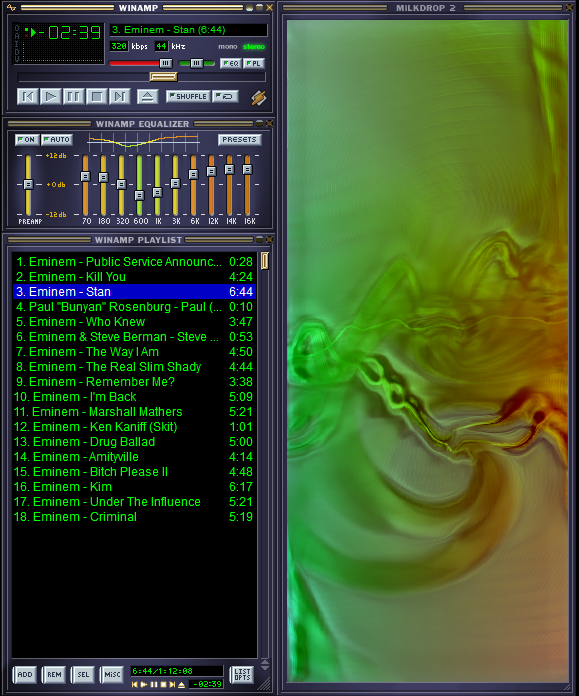This screenshot has width=579, height=696.
Task: Select track "18. Eminem - Criminal"
Action: (x=134, y=517)
